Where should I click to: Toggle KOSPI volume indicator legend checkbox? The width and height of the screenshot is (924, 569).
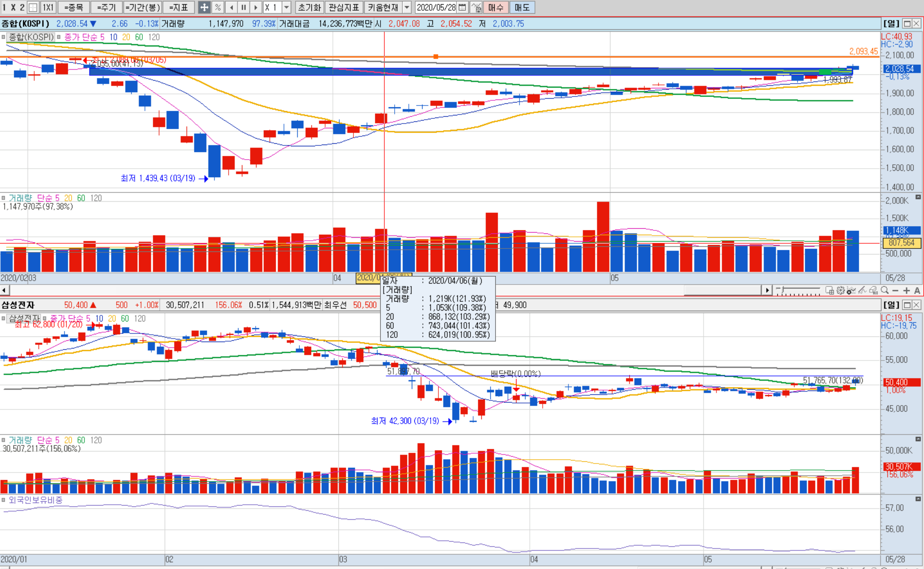point(3,198)
